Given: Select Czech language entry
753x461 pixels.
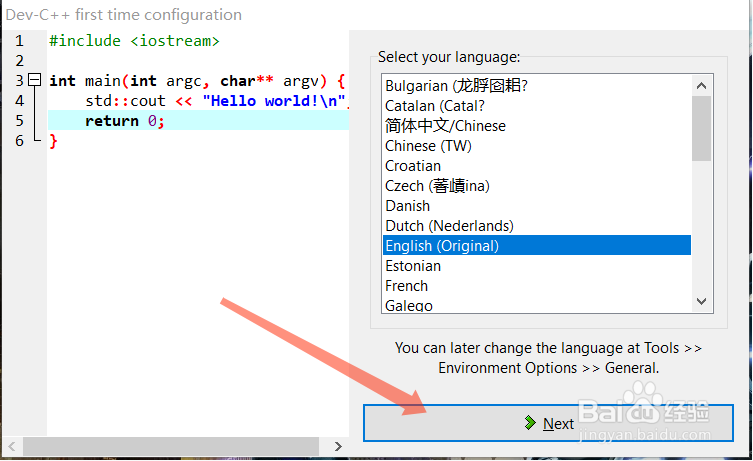Looking at the screenshot, I should 536,186.
